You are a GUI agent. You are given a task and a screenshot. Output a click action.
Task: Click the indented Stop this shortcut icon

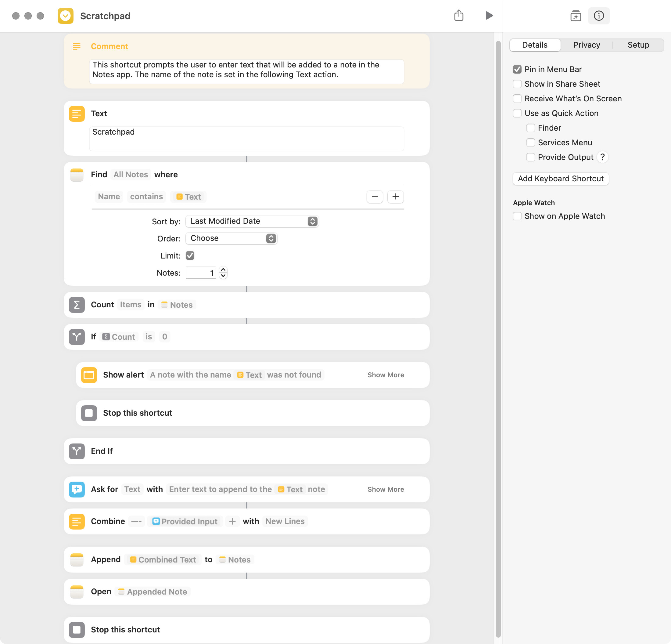click(89, 413)
